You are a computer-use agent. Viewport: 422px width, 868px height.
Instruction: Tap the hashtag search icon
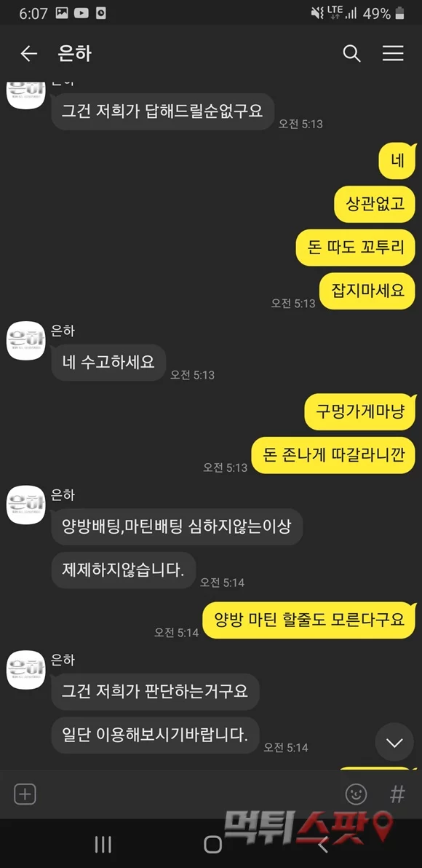coord(397,794)
